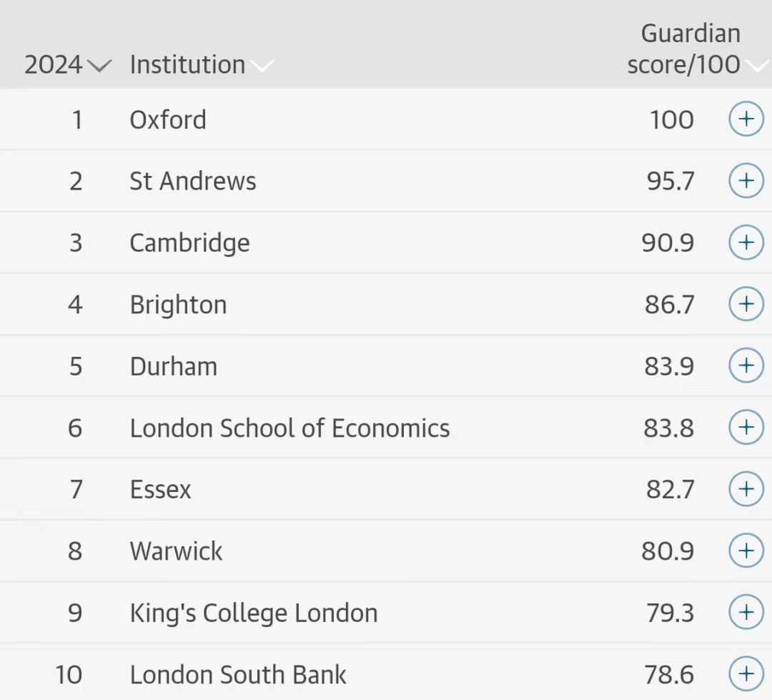Expand the Durham row plus icon
Screen dimensions: 772x700
click(746, 365)
